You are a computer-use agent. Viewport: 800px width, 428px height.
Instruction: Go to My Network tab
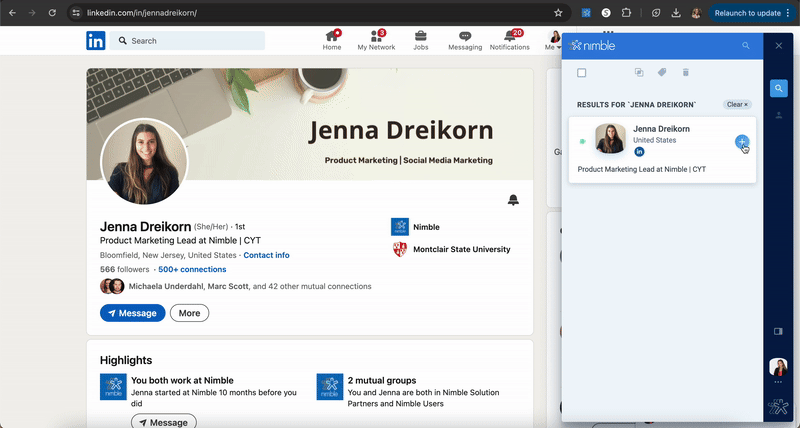click(376, 40)
